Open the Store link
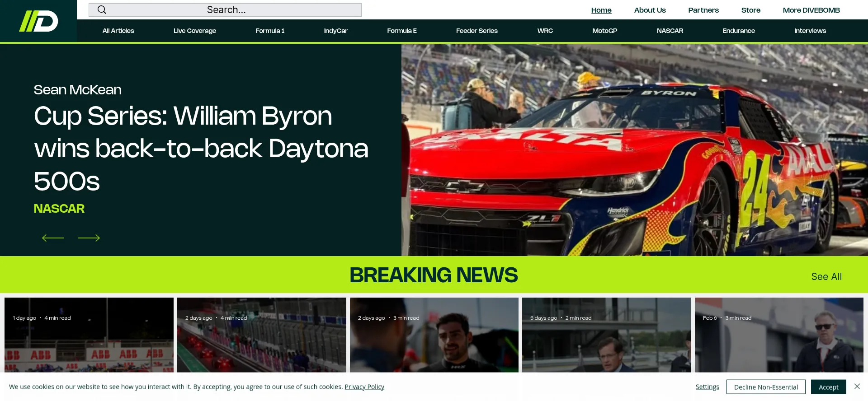This screenshot has width=868, height=401. [x=750, y=10]
